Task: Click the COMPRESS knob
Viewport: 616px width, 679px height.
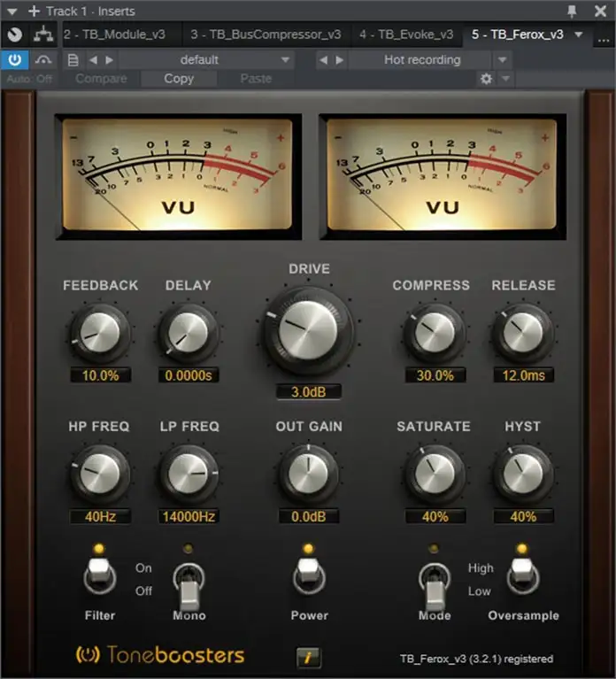Action: point(435,333)
